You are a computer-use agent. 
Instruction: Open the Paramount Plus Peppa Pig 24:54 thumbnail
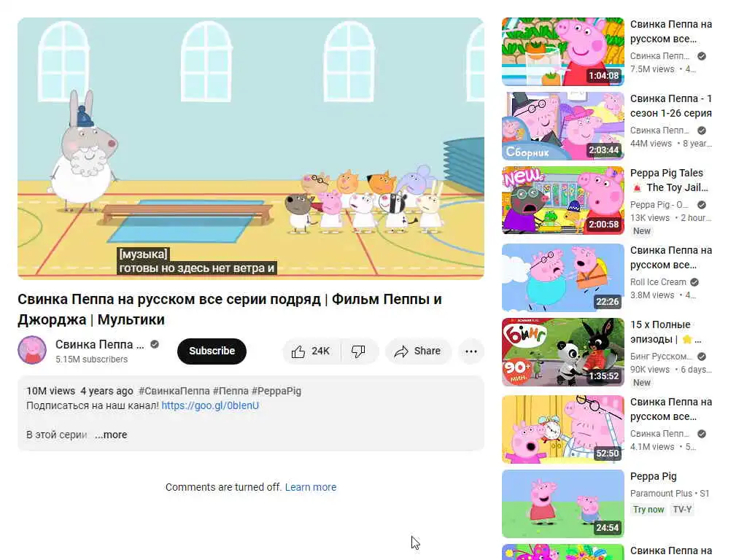[x=562, y=504]
